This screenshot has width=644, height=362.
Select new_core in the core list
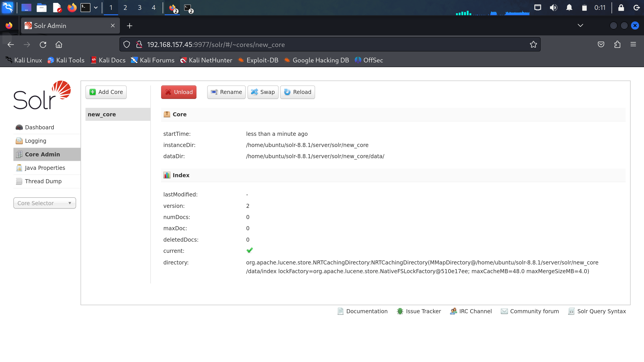(x=102, y=114)
